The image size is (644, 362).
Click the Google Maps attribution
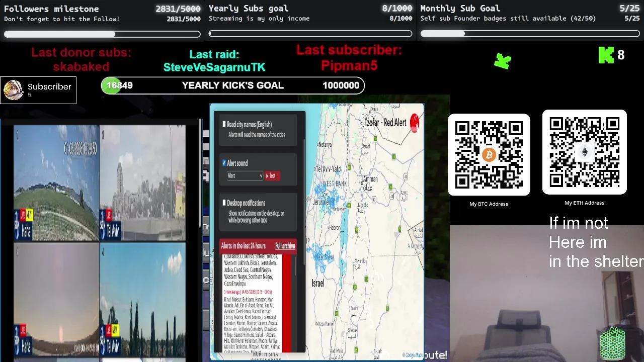(413, 355)
